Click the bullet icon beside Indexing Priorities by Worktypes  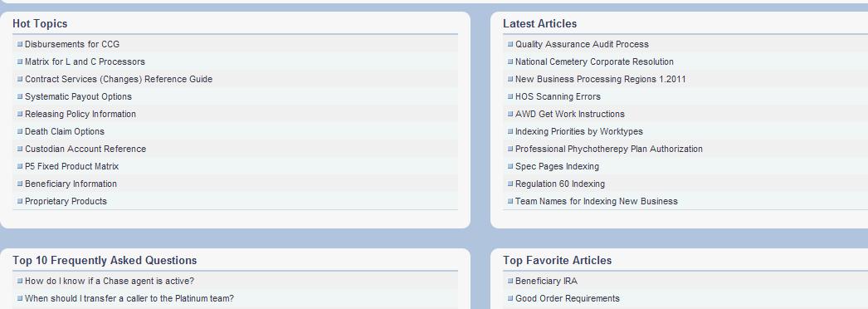click(510, 131)
